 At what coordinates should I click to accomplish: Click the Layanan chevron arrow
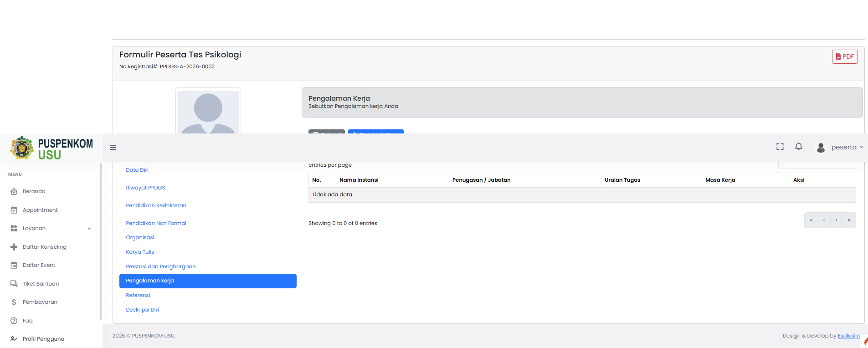pyautogui.click(x=89, y=229)
